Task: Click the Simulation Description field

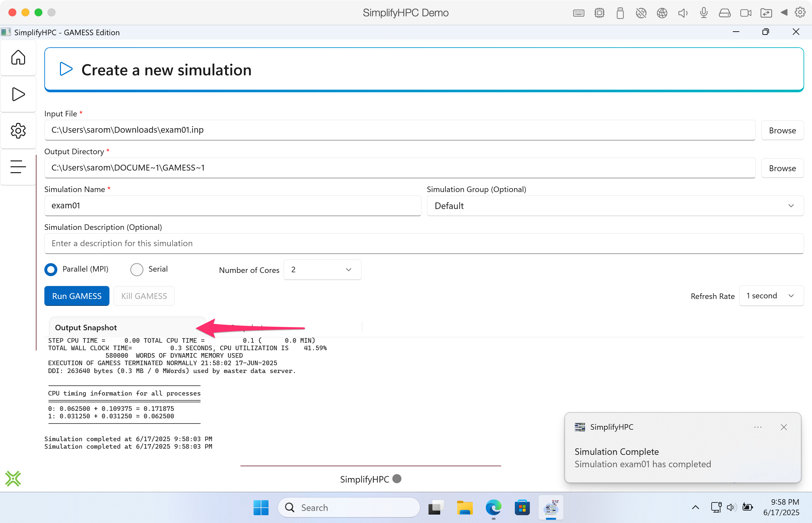Action: click(424, 244)
